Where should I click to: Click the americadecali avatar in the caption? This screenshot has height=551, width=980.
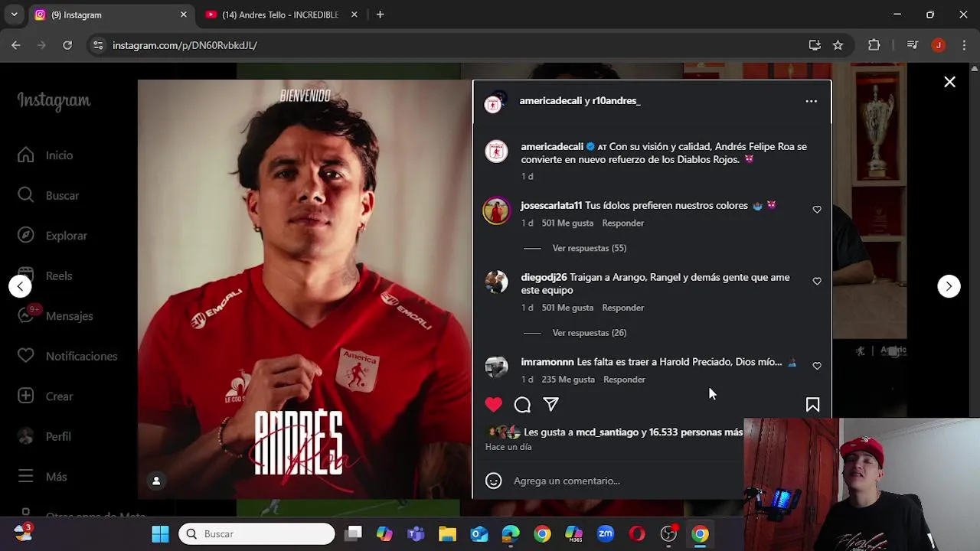pos(496,152)
